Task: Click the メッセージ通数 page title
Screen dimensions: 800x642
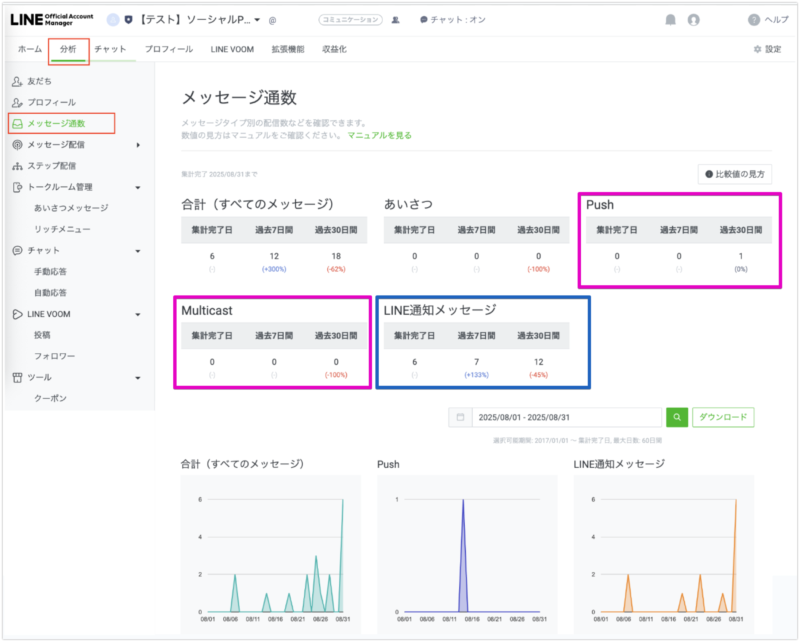Action: pyautogui.click(x=239, y=97)
